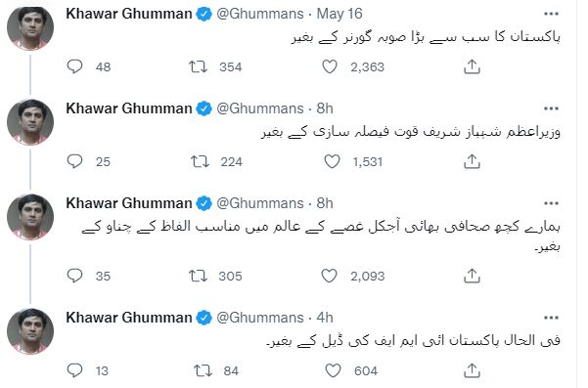Reply to the tweet with 25 comments
Image resolution: width=588 pixels, height=388 pixels.
74,161
